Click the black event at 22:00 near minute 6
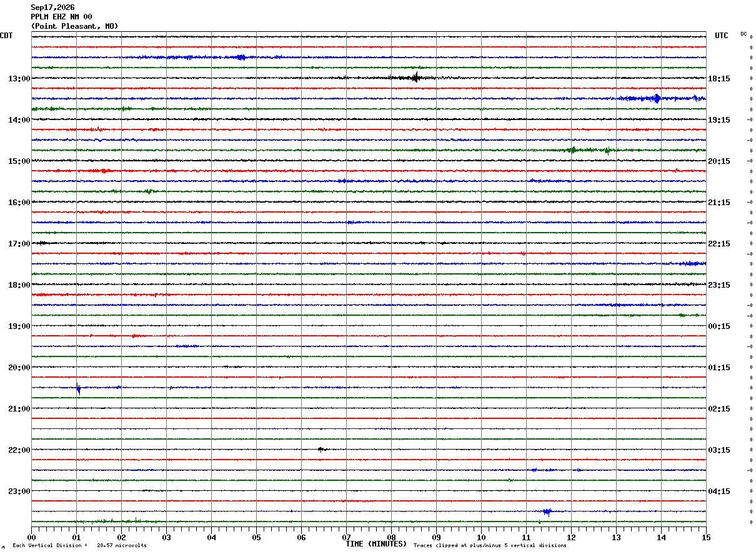 321,449
